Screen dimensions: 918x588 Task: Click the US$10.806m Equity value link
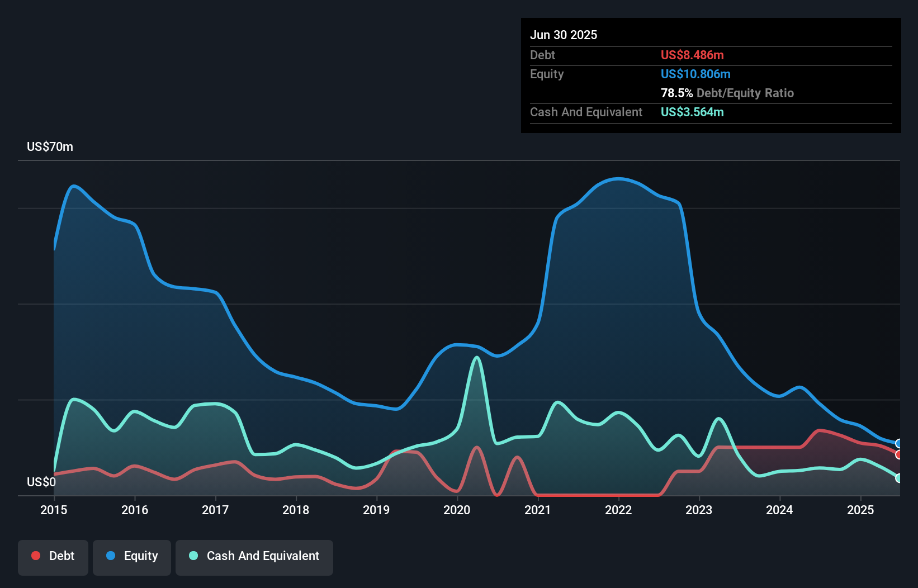click(x=695, y=74)
